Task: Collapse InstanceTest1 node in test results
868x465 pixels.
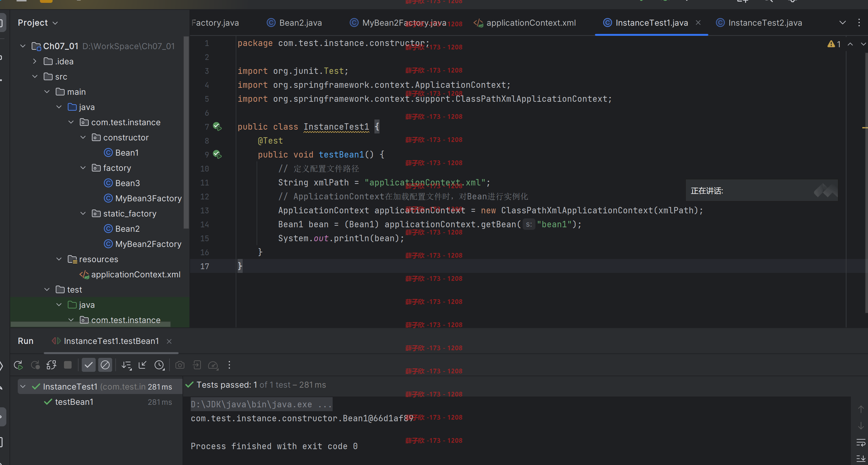Action: pyautogui.click(x=22, y=386)
